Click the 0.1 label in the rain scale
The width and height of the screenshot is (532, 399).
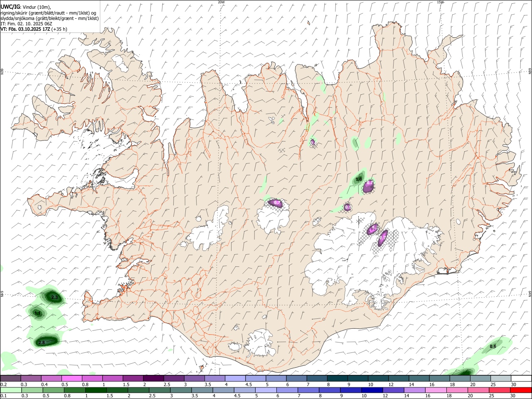coord(3,396)
